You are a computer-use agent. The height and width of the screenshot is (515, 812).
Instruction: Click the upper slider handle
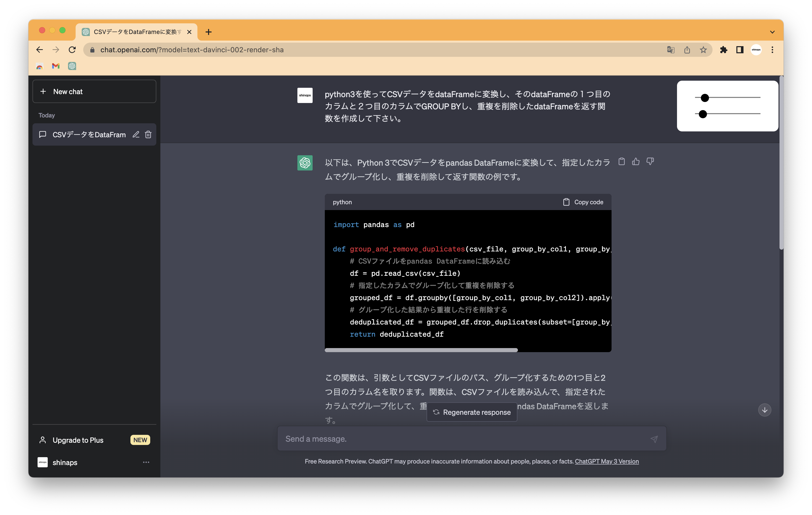click(705, 98)
